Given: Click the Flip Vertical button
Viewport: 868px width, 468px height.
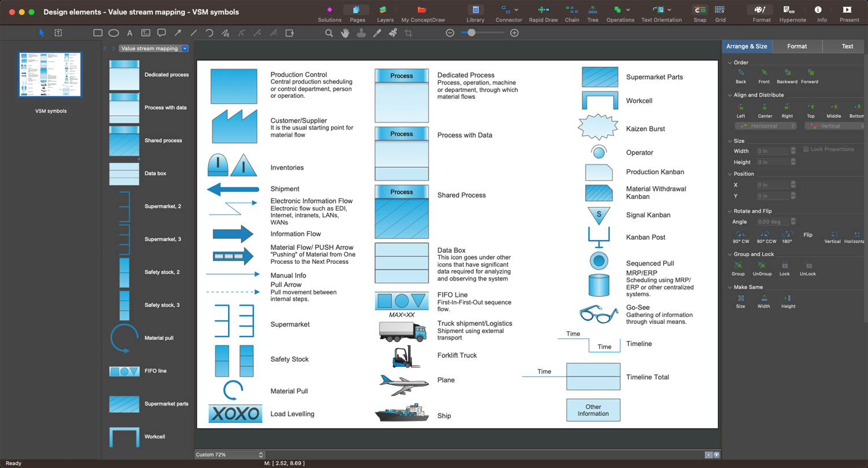Looking at the screenshot, I should tap(832, 235).
